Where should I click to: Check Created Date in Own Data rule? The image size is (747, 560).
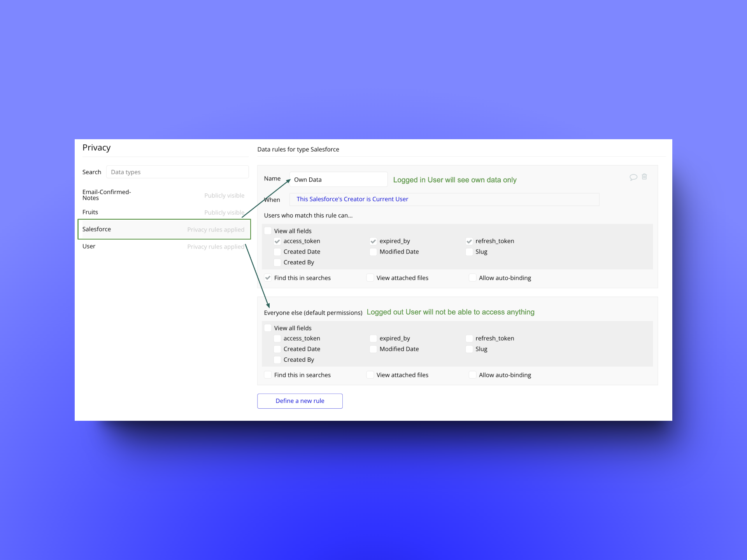[x=277, y=252]
